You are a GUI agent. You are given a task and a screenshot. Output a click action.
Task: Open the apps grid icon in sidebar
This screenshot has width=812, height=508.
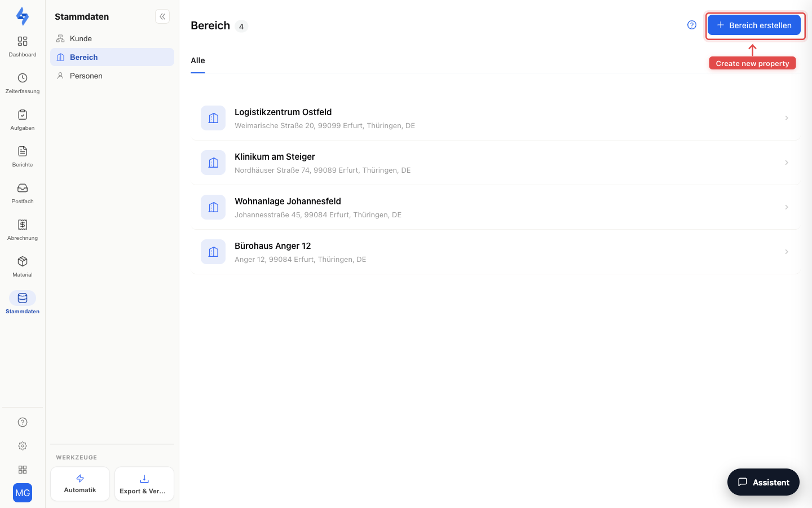click(x=23, y=470)
